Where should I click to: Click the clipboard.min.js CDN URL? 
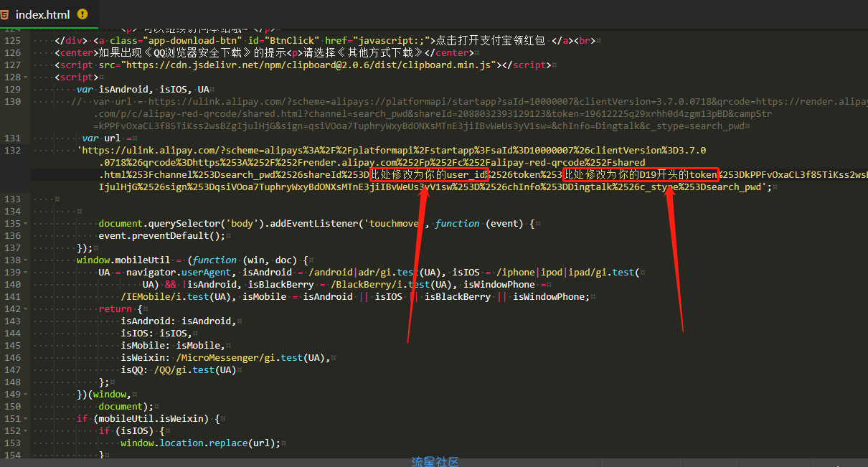click(x=309, y=65)
